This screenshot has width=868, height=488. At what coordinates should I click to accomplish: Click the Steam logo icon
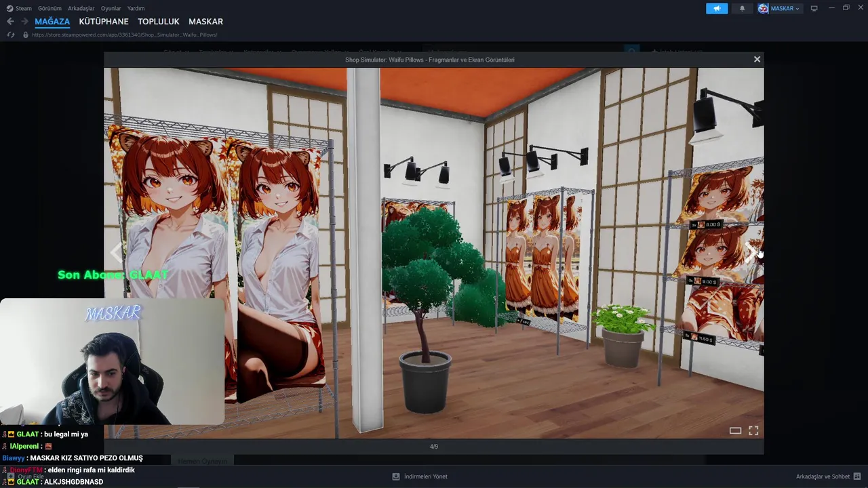click(x=9, y=8)
